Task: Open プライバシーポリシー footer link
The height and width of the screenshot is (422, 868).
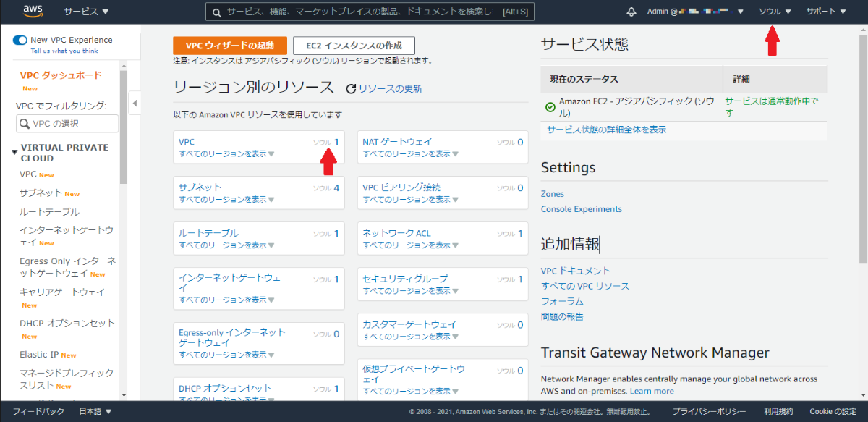Action: (x=709, y=412)
